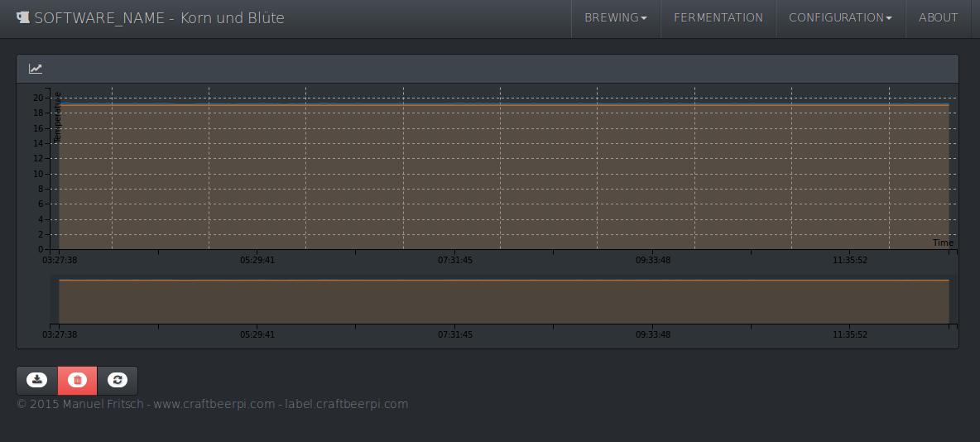This screenshot has height=442, width=980.
Task: Expand the BREWING dropdown menu
Action: (615, 17)
